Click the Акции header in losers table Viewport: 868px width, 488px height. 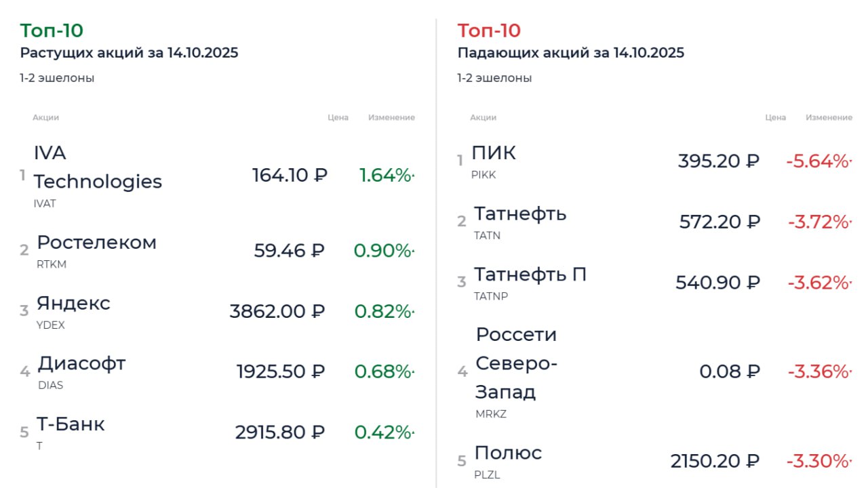click(x=483, y=117)
